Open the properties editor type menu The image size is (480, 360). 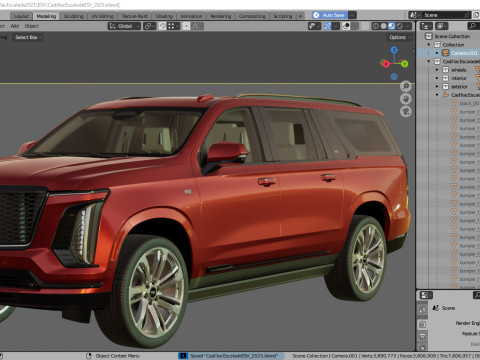coord(426,295)
